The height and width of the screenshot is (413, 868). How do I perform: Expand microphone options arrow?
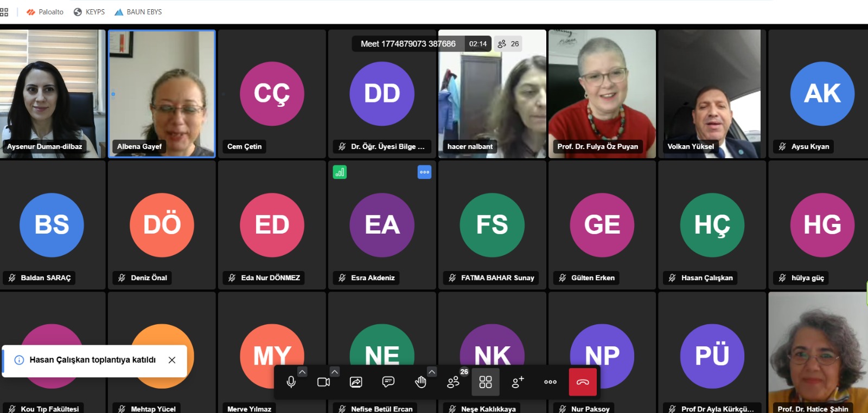pos(303,372)
